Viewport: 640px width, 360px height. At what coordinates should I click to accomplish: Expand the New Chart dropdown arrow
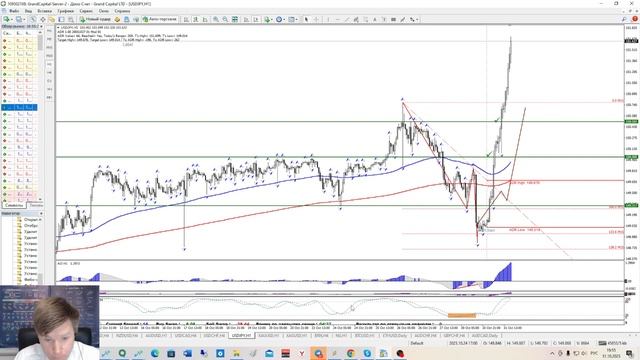(12, 19)
